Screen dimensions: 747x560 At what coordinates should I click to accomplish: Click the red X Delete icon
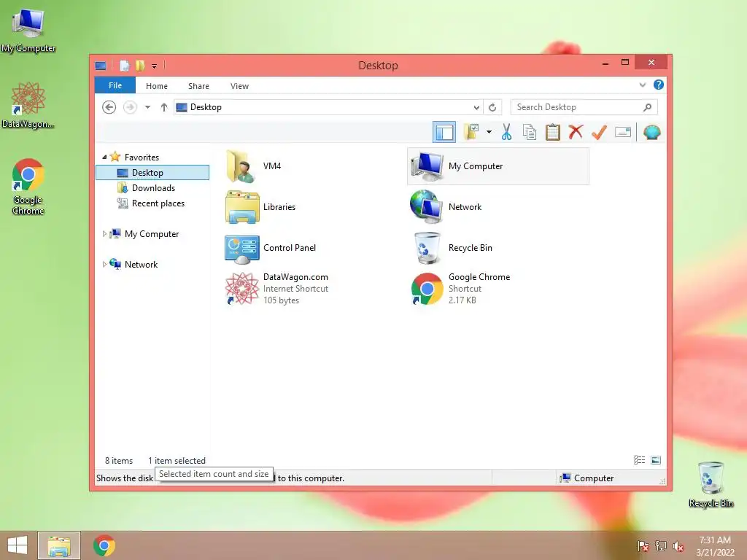tap(576, 132)
